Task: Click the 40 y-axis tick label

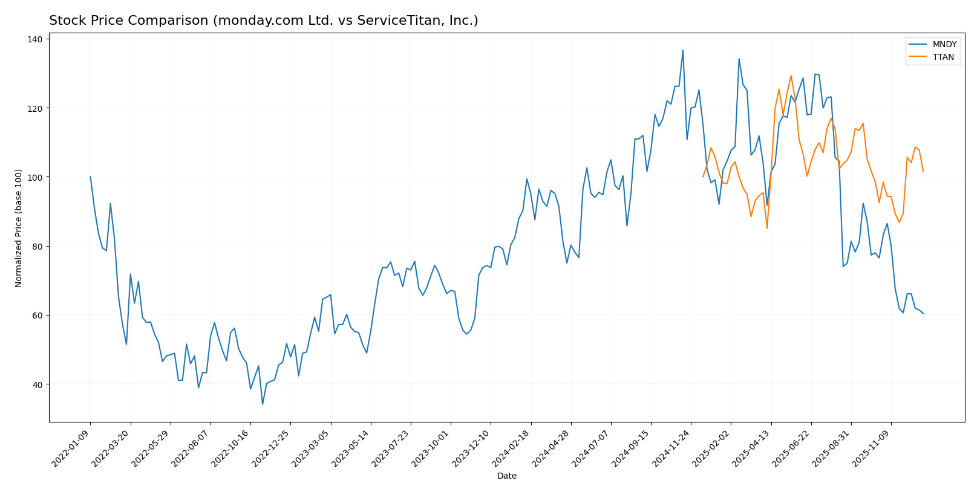Action: coord(38,384)
